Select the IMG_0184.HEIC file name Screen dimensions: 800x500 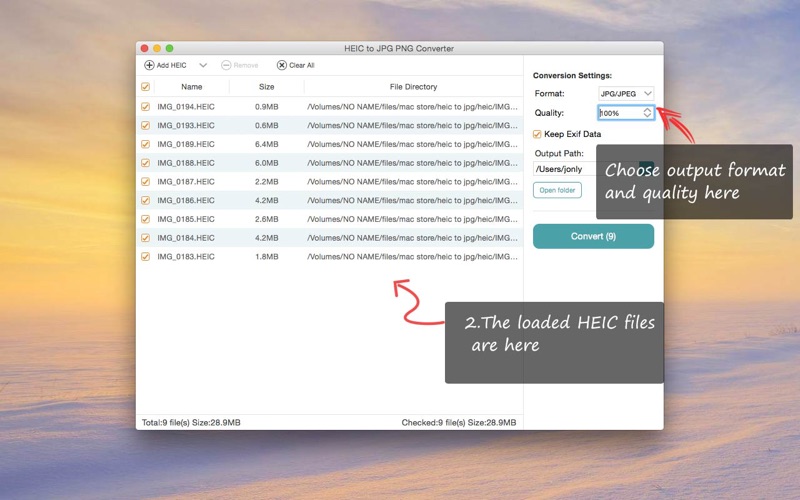186,238
